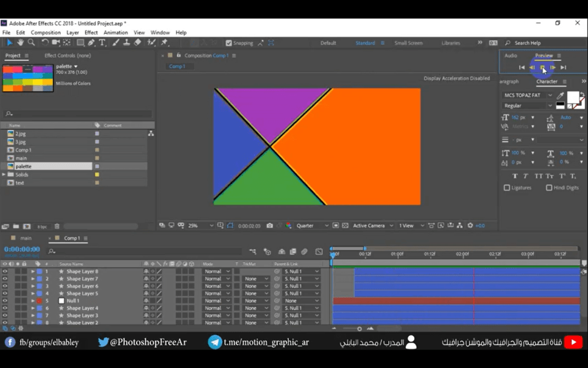Hide Shape Layer 6 with eye icon
This screenshot has height=368, width=588.
5,286
